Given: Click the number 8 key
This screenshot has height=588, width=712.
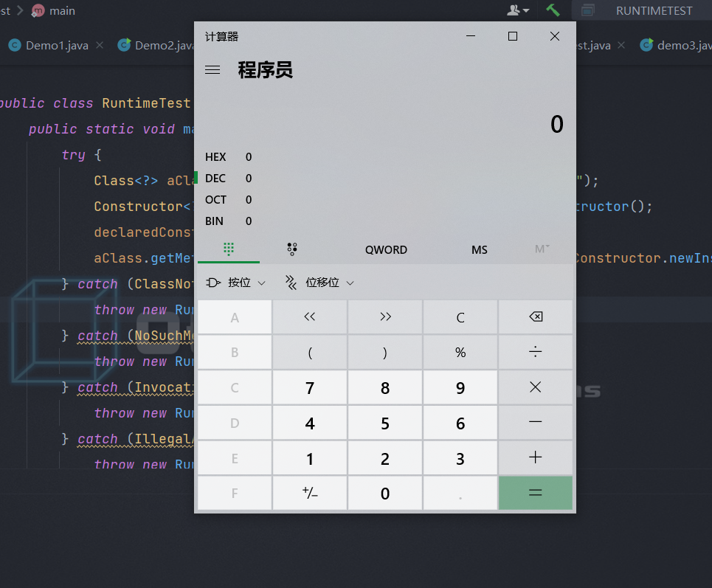Looking at the screenshot, I should (x=385, y=387).
